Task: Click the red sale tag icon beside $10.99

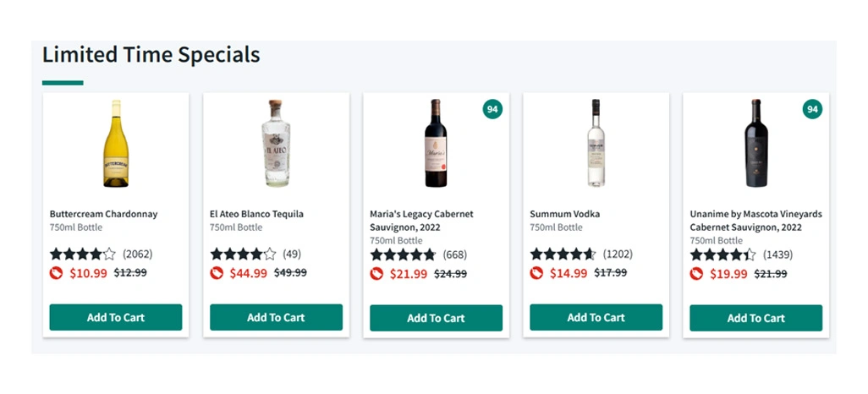Action: pos(56,273)
